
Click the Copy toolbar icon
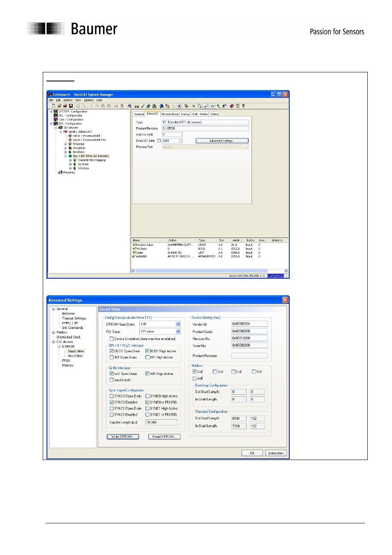(x=97, y=106)
